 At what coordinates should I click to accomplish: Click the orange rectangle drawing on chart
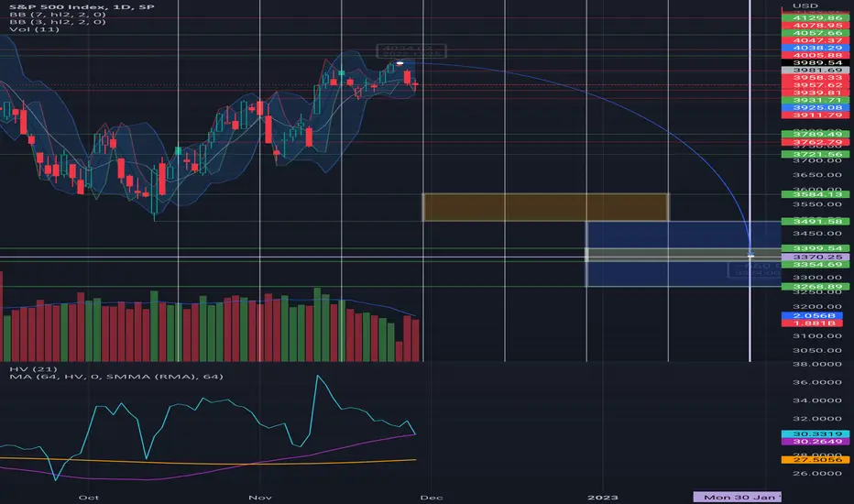[x=546, y=207]
